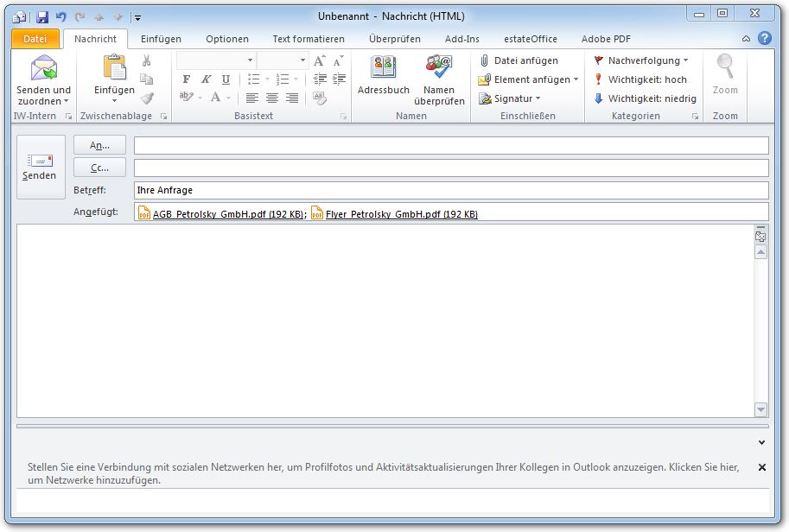
Task: Click into the Betreff subject field
Action: (x=449, y=190)
